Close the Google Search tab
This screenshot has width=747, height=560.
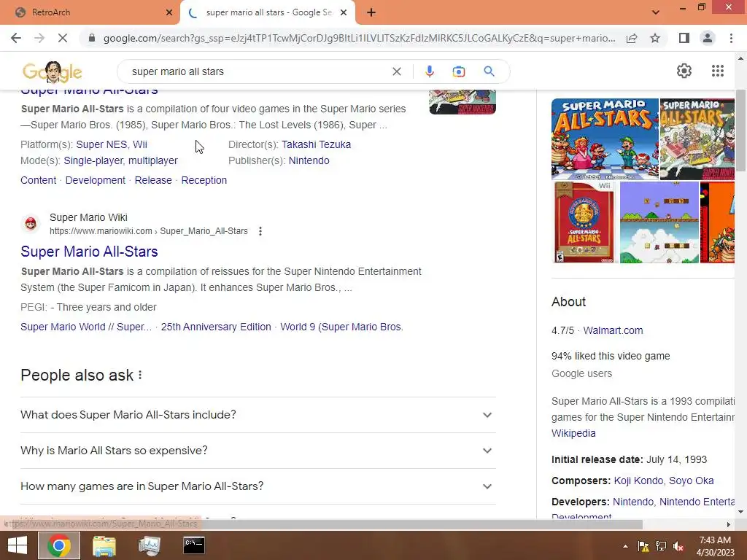coord(344,12)
